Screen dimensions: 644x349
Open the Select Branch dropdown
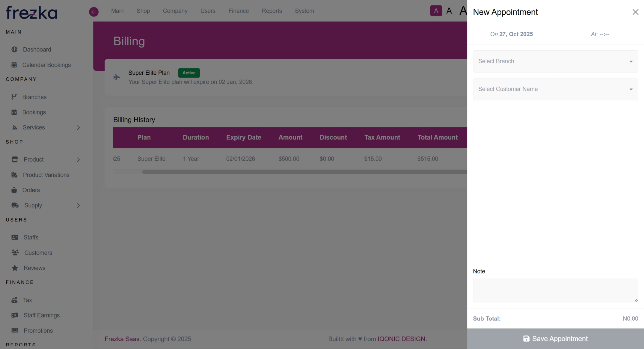pos(555,61)
